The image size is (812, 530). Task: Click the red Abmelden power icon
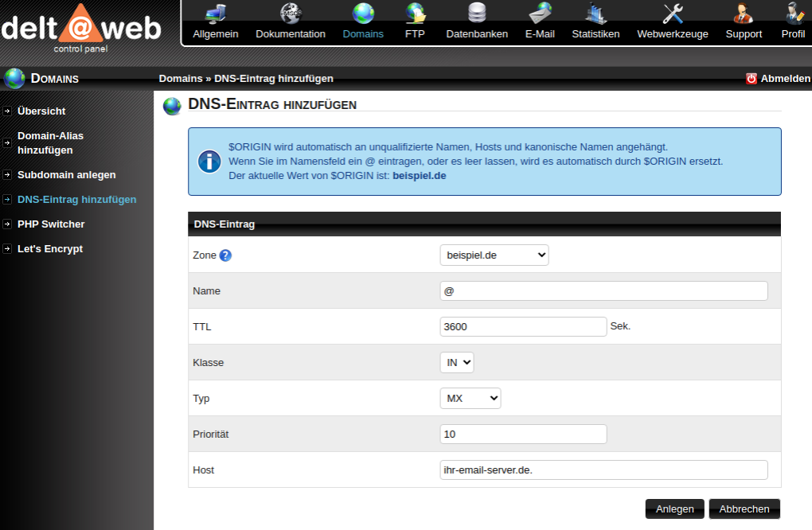pyautogui.click(x=751, y=79)
